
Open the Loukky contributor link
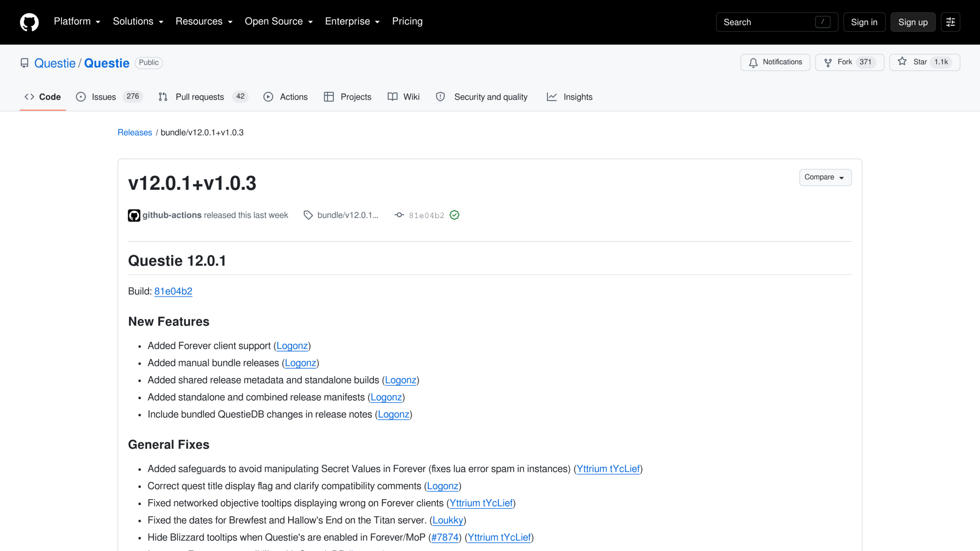(448, 520)
